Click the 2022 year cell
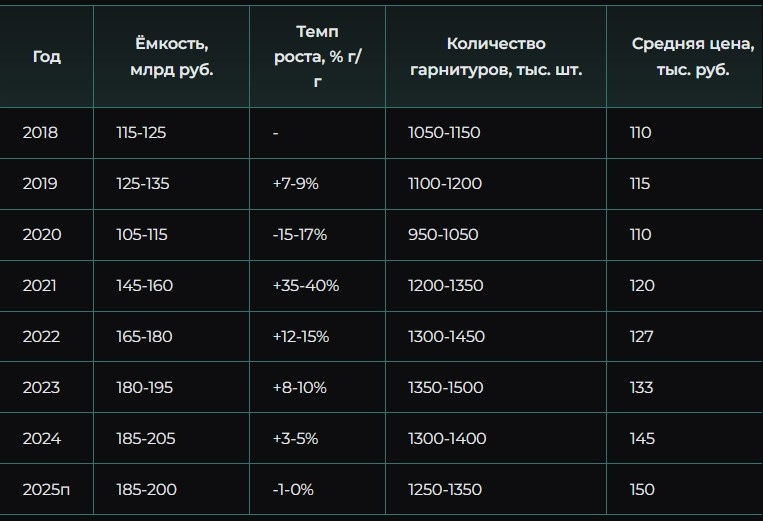The height and width of the screenshot is (521, 763). coord(42,337)
